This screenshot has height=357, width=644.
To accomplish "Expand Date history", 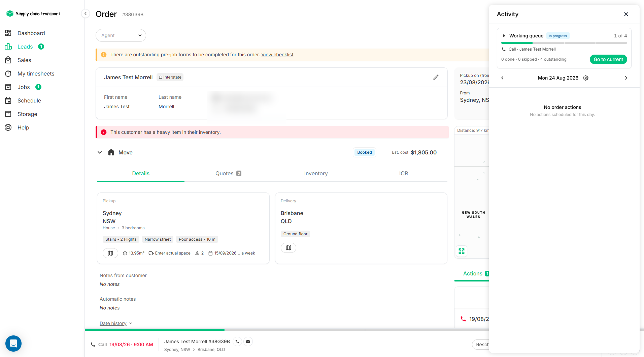I will [x=116, y=323].
